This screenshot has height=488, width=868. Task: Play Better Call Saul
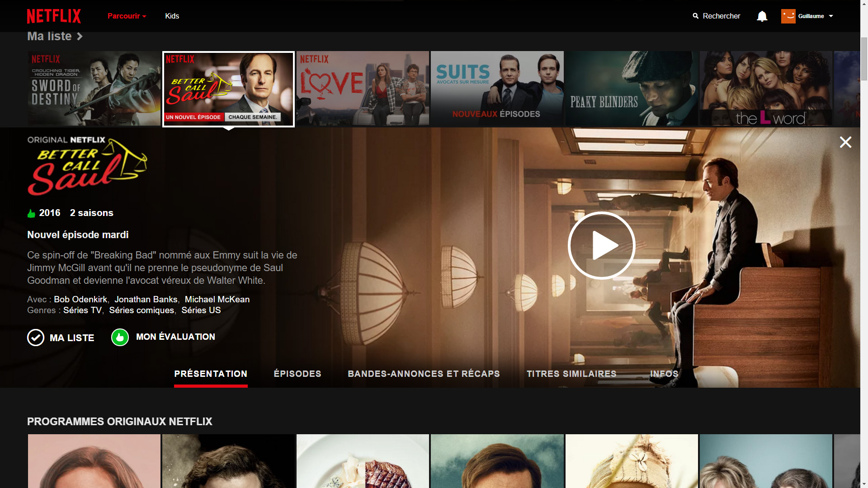point(602,246)
